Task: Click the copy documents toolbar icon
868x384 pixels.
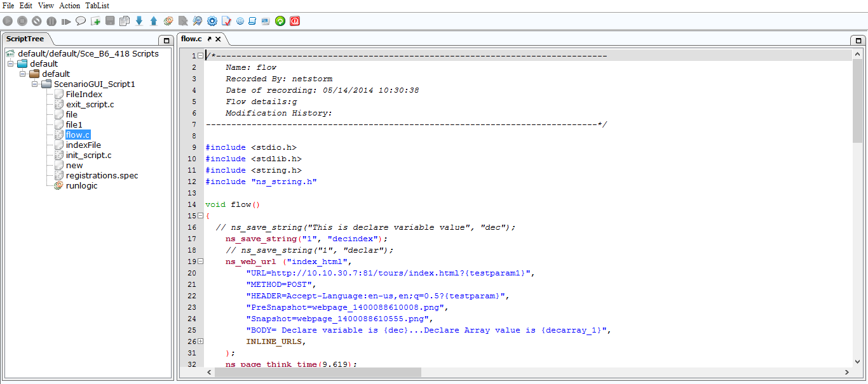Action: click(125, 21)
